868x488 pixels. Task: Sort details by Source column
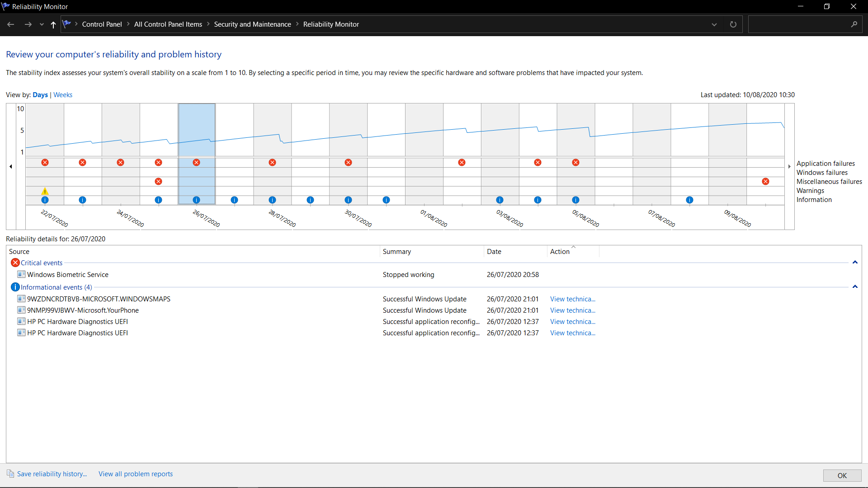click(193, 252)
